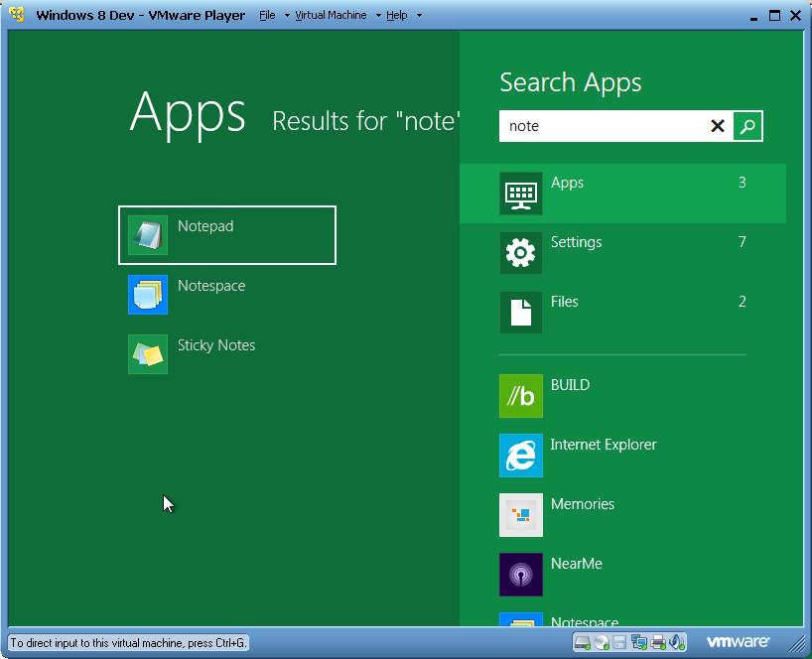
Task: Select the "Notepad" result label
Action: point(205,226)
